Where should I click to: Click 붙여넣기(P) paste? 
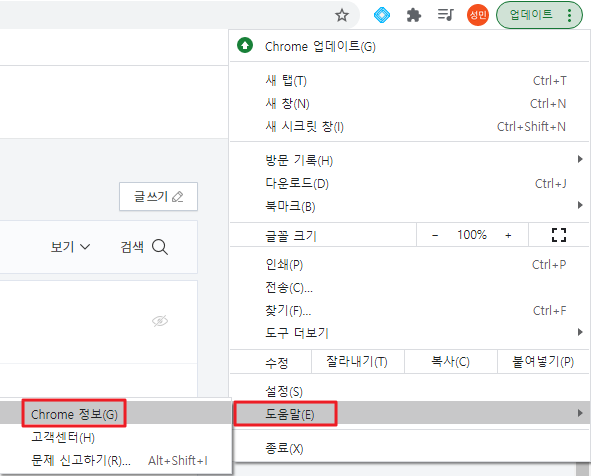543,362
